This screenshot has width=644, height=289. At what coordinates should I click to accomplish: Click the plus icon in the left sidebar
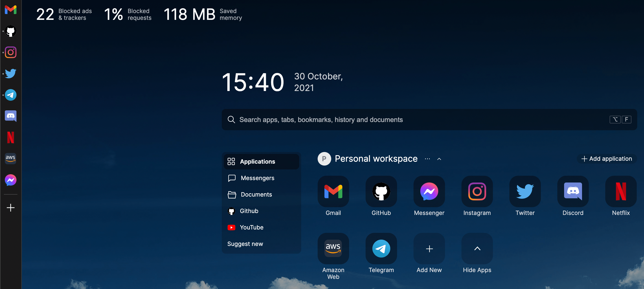10,207
